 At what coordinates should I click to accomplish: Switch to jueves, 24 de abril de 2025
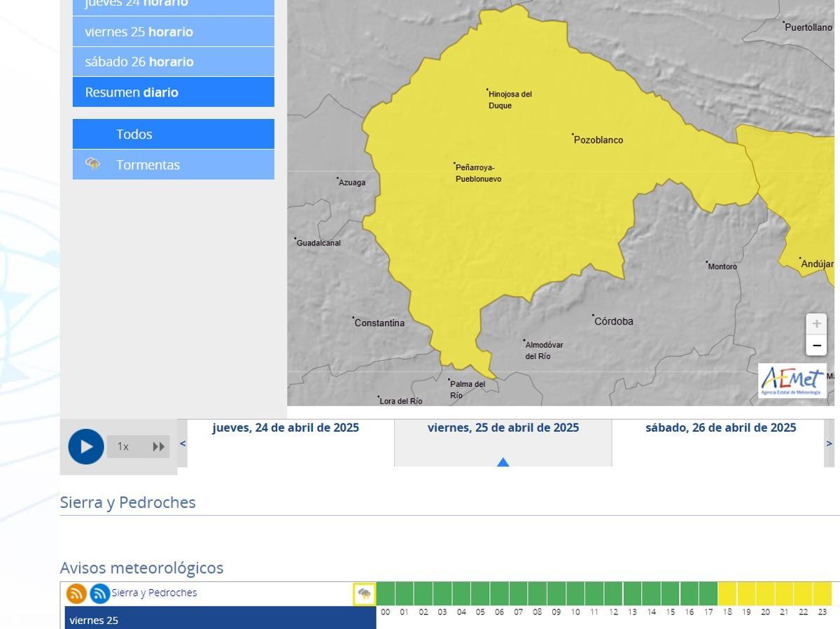pyautogui.click(x=286, y=427)
